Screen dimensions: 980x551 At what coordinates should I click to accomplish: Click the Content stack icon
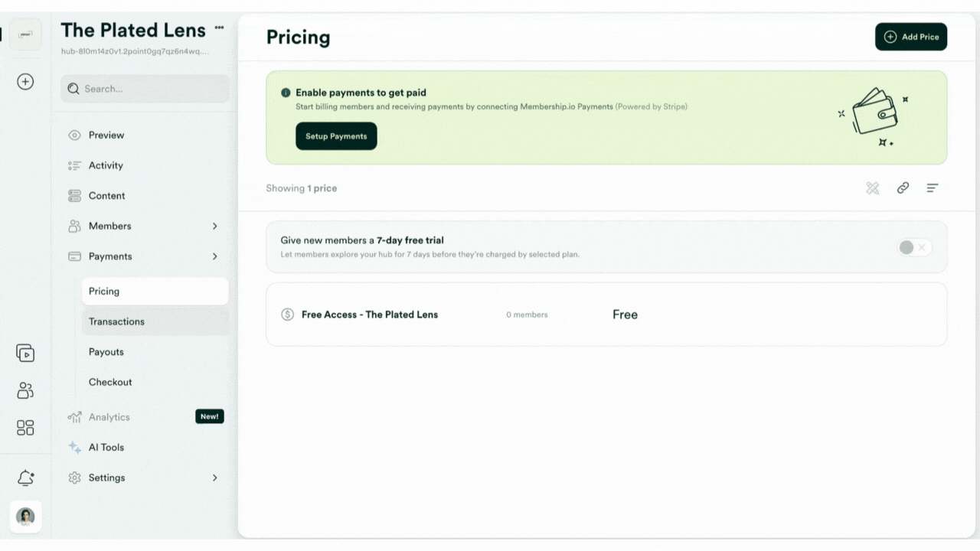pos(74,196)
